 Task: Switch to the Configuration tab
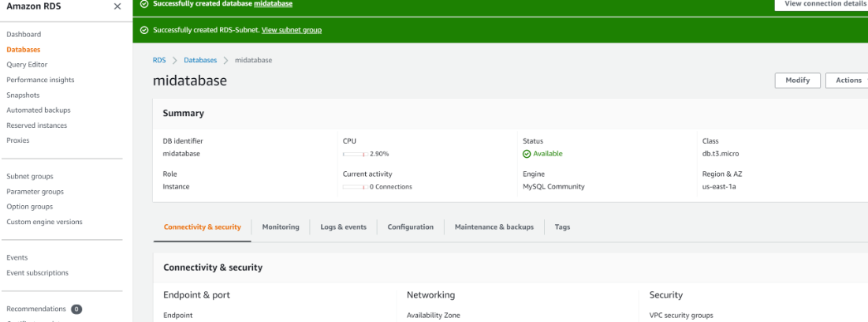(410, 227)
